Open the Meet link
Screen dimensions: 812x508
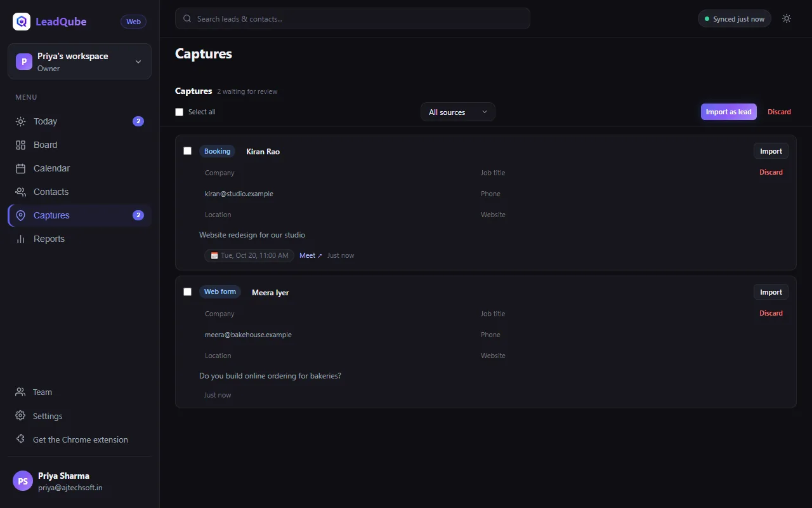click(x=311, y=255)
